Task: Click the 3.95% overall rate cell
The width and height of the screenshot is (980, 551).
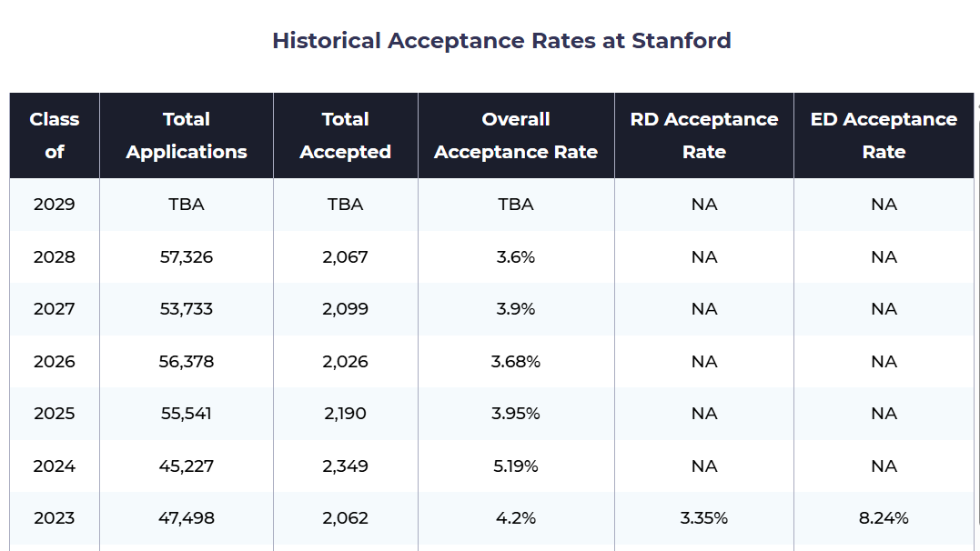Action: (516, 413)
